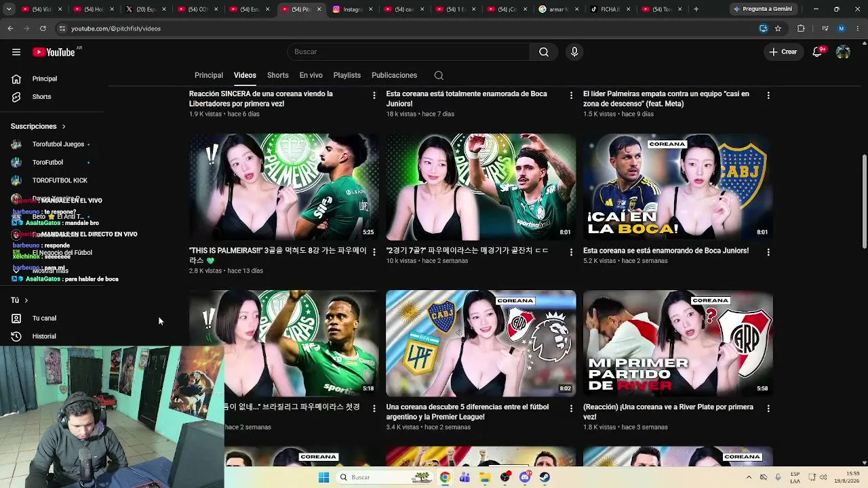The image size is (868, 488).
Task: Open Discord from the taskbar
Action: pos(525,477)
